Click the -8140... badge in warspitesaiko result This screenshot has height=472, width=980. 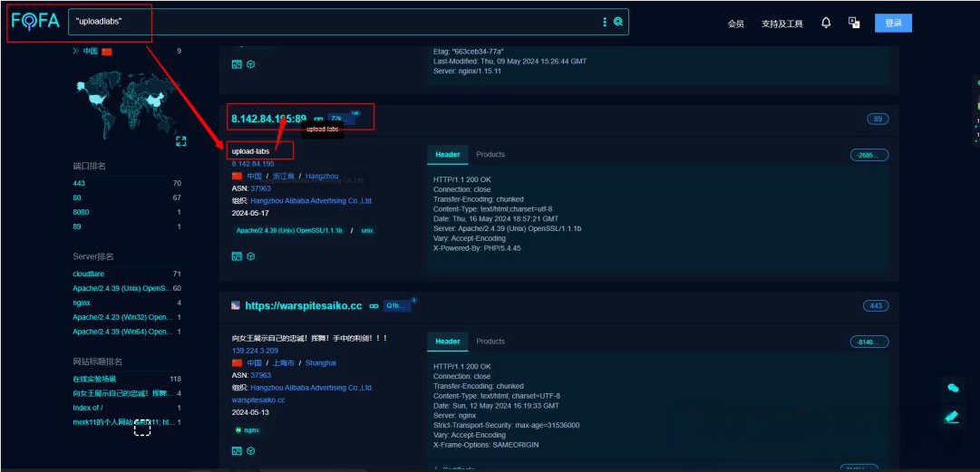point(869,342)
